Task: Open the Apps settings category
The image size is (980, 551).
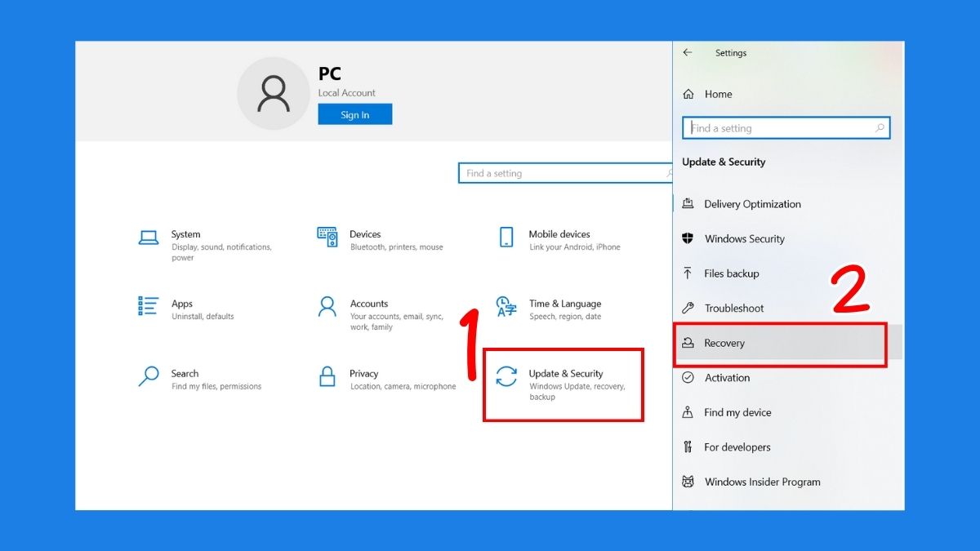Action: pyautogui.click(x=187, y=309)
